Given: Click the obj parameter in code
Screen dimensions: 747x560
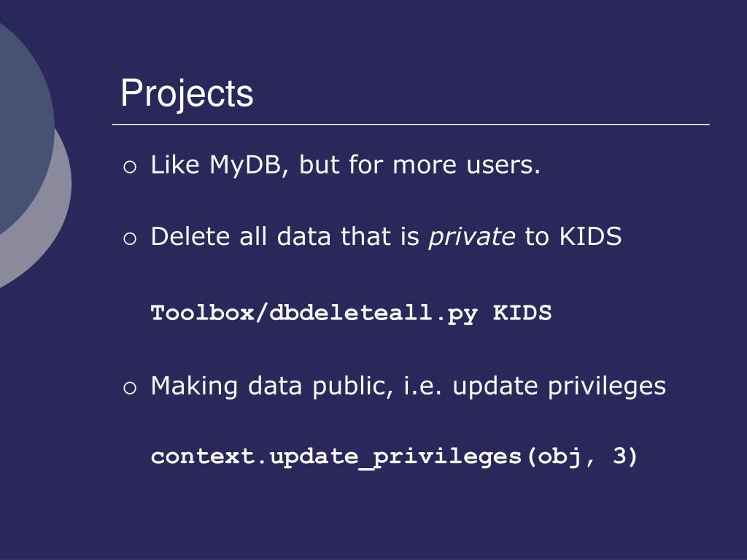Looking at the screenshot, I should coord(560,458).
